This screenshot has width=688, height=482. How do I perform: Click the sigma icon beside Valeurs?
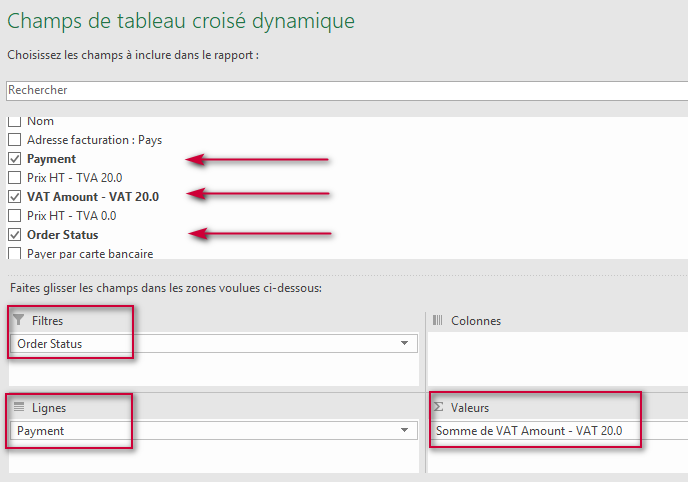(438, 407)
